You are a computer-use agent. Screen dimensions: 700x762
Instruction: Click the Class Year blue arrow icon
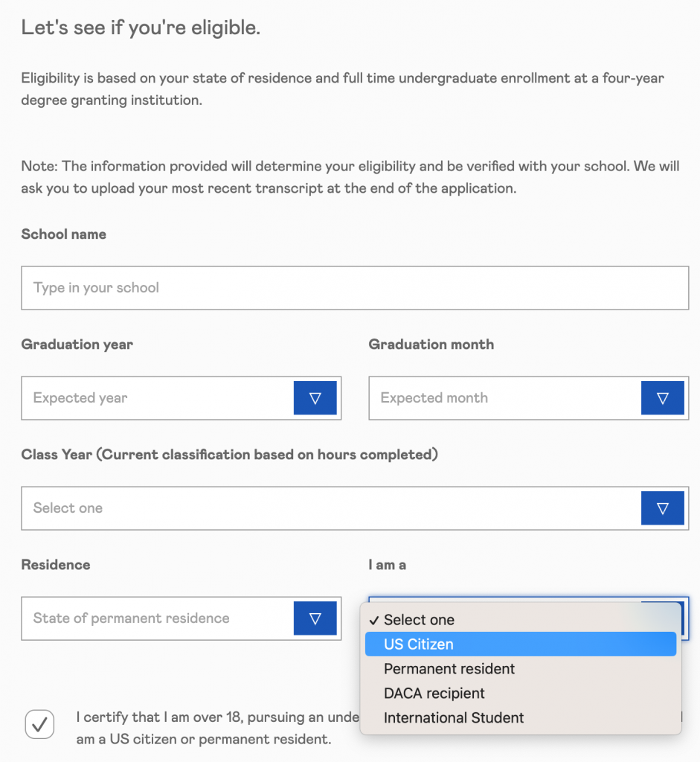click(x=662, y=508)
